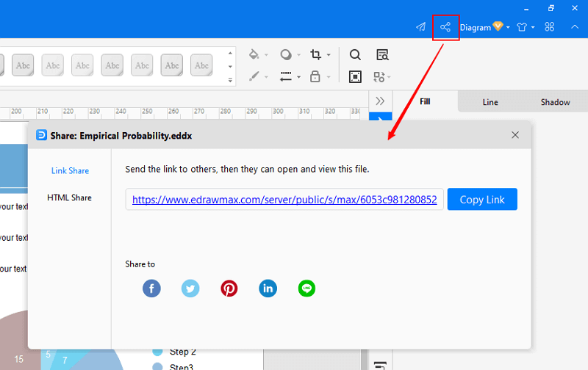Click the Fit to Window icon
This screenshot has height=370, width=588.
click(x=355, y=77)
